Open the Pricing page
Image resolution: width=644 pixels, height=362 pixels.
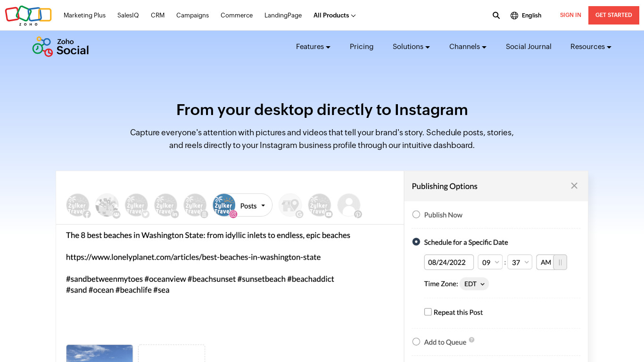(x=362, y=47)
